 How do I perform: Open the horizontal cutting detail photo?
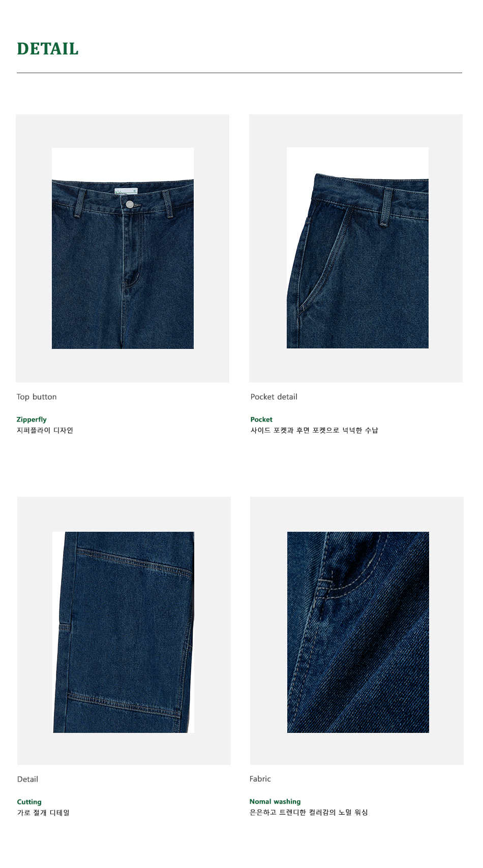124,632
